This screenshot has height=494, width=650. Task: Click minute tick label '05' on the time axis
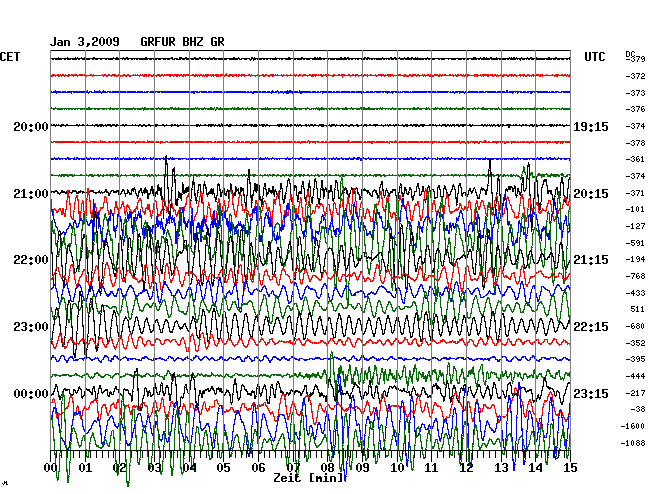click(223, 468)
